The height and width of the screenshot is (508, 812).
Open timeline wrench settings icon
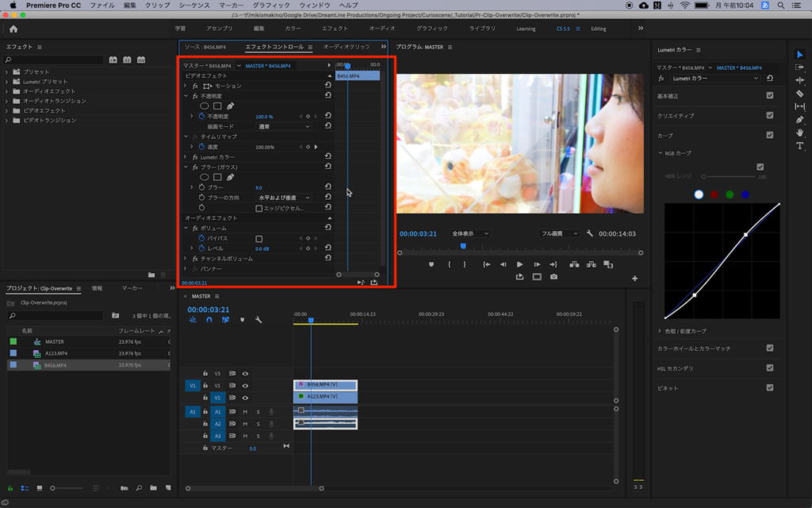pyautogui.click(x=258, y=320)
